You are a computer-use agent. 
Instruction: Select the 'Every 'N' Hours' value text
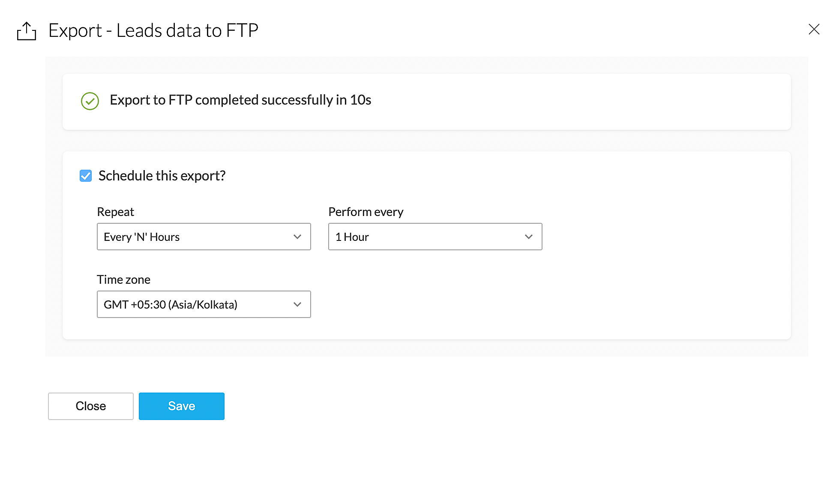(x=142, y=237)
